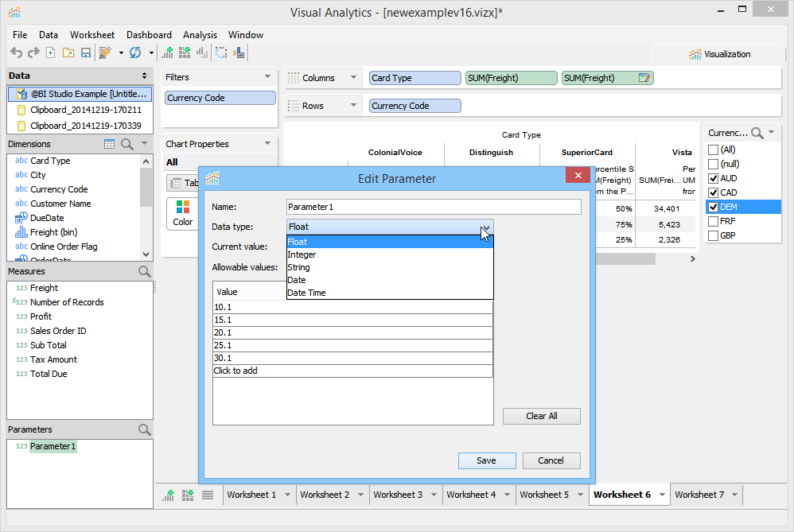Click the Undo arrow in the toolbar
794x532 pixels.
coord(16,52)
